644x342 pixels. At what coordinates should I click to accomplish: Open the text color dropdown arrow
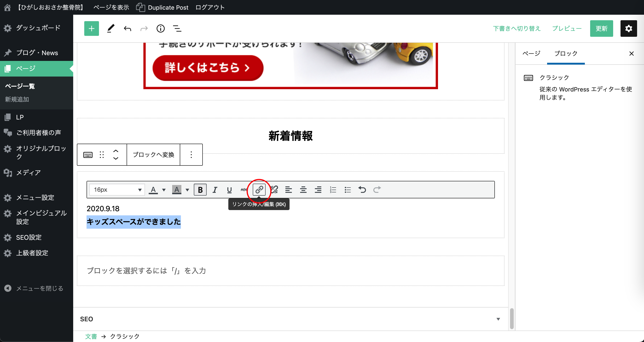(164, 189)
